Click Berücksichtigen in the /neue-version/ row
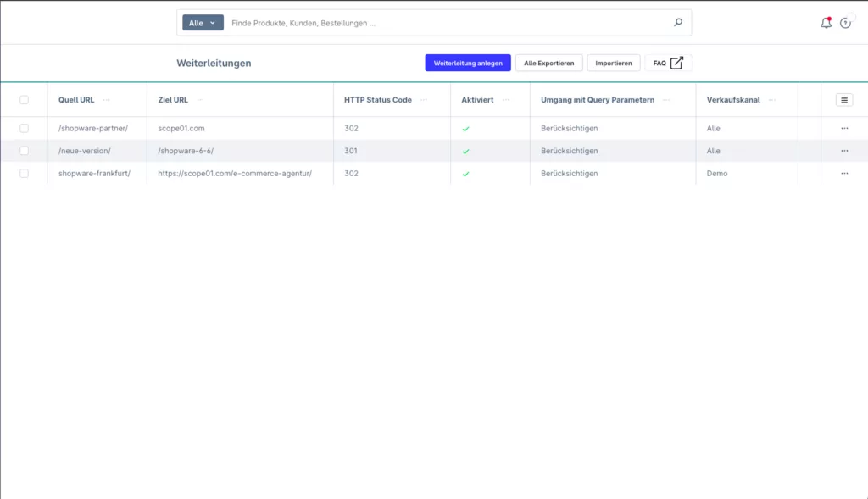The image size is (868, 499). point(569,151)
